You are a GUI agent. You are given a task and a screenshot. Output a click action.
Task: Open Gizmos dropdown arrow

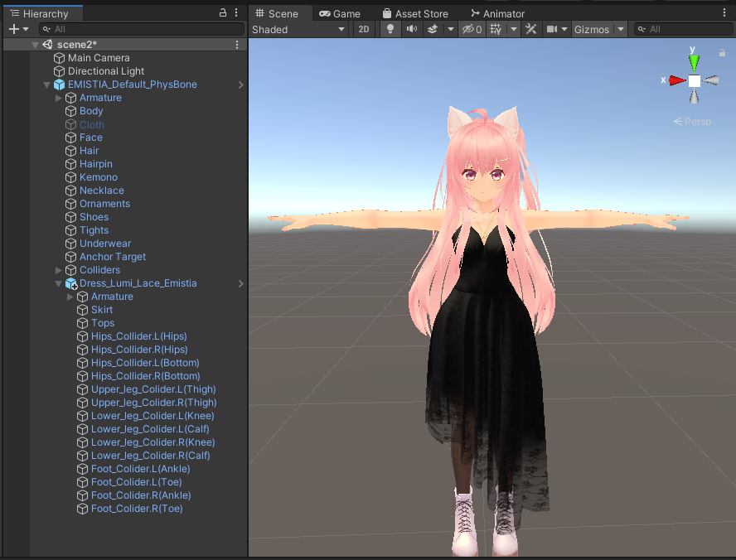point(621,29)
